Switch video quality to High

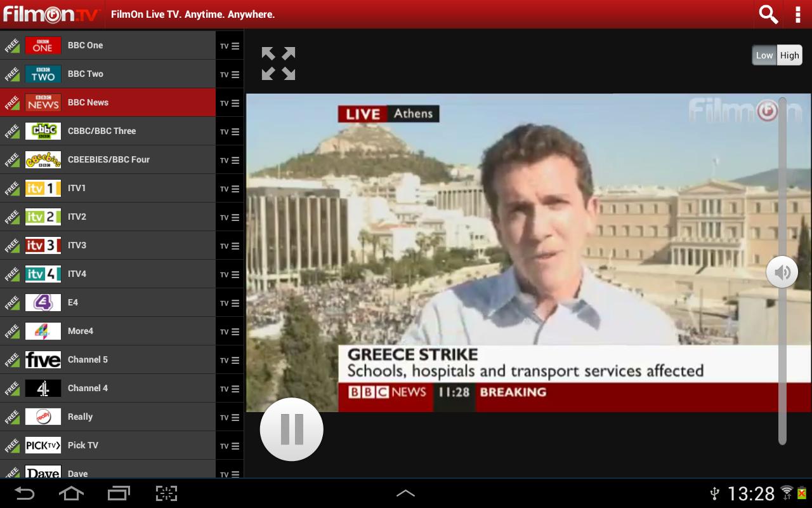[790, 55]
